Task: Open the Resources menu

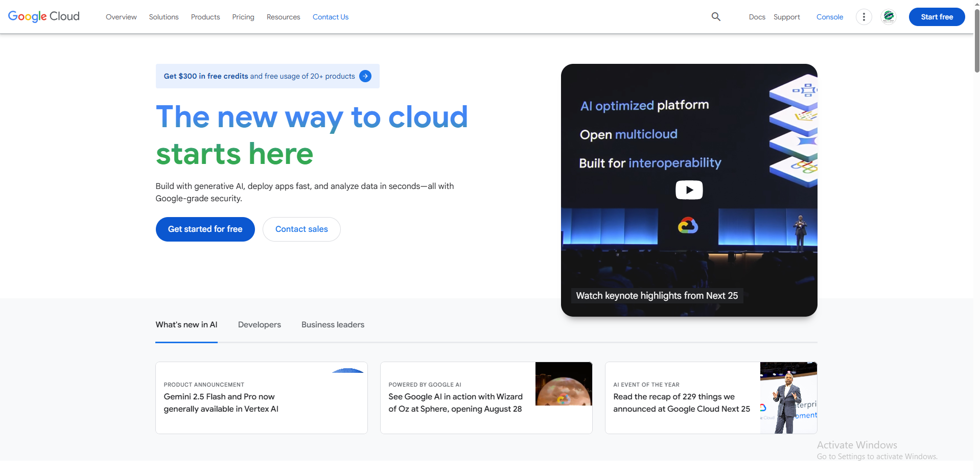Action: (x=284, y=17)
